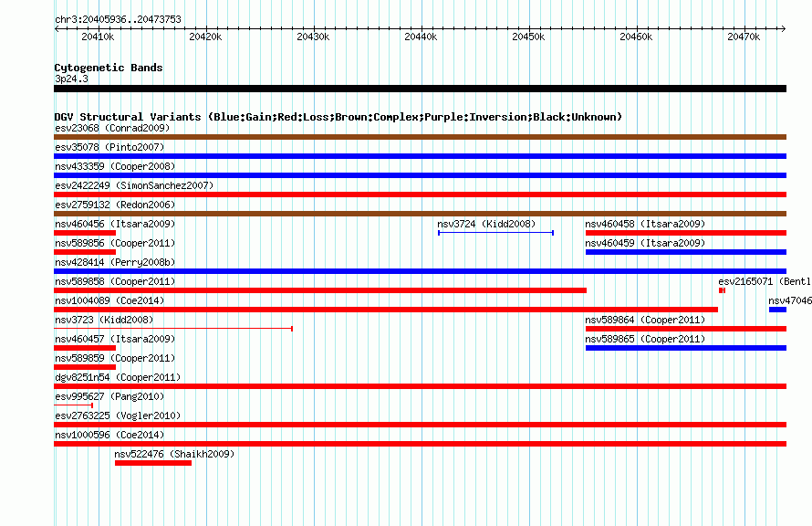The image size is (812, 526).
Task: Click the nsv589859 (Cooper2011) label
Action: (x=115, y=358)
